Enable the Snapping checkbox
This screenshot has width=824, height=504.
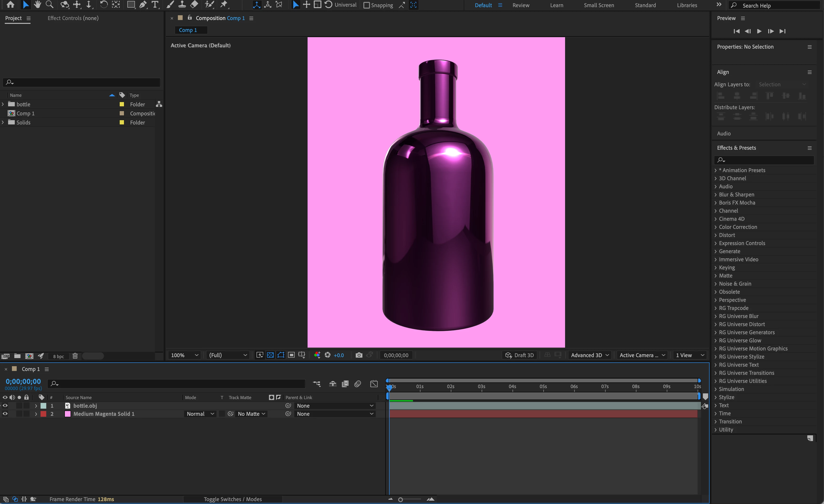[366, 5]
